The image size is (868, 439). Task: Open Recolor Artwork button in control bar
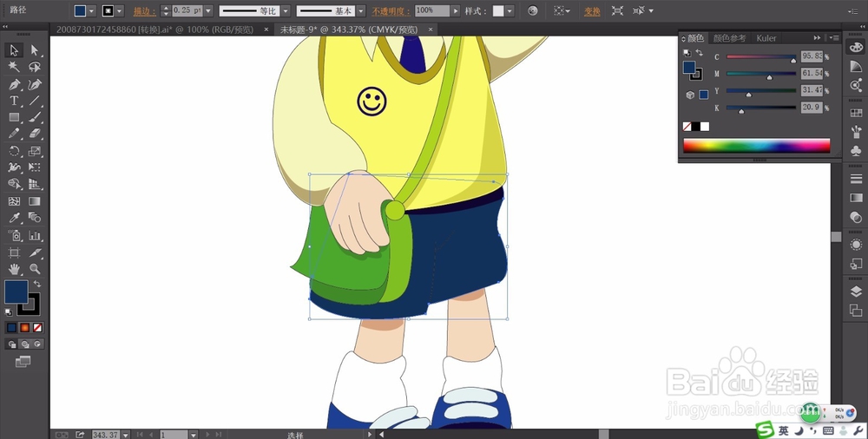point(533,10)
